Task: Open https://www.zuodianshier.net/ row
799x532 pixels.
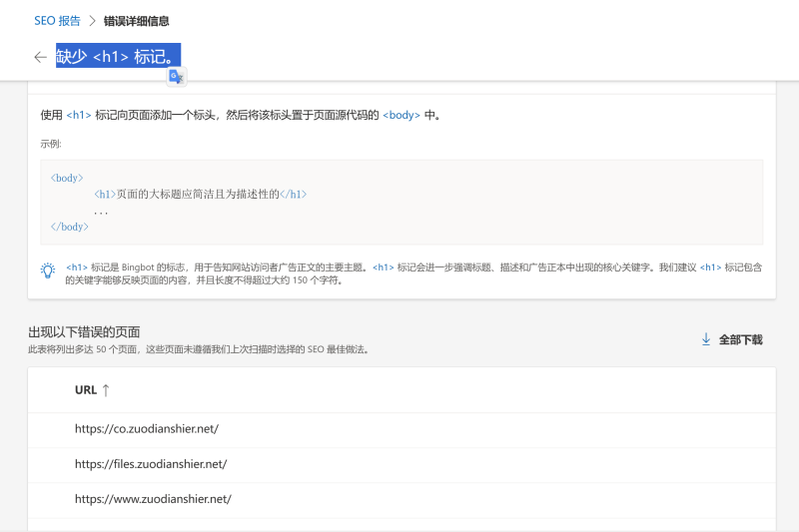Action: coord(401,499)
